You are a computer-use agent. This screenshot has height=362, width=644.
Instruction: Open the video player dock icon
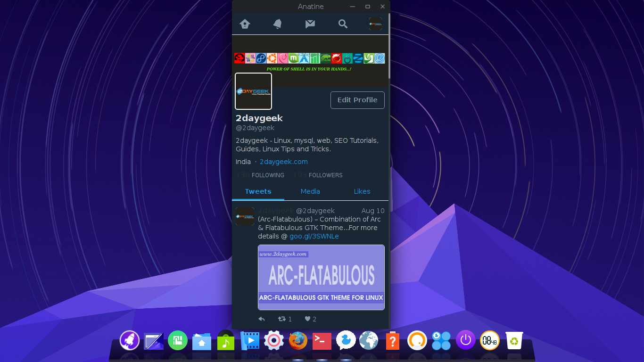click(250, 340)
